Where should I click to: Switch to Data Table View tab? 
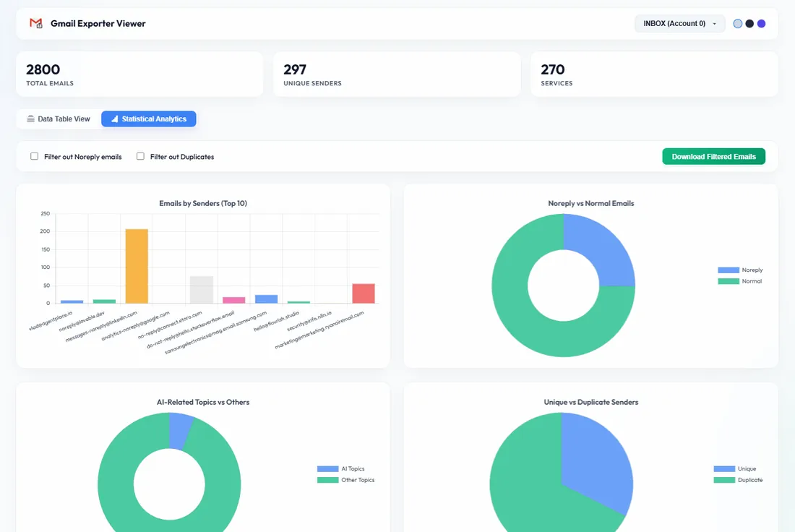[59, 119]
